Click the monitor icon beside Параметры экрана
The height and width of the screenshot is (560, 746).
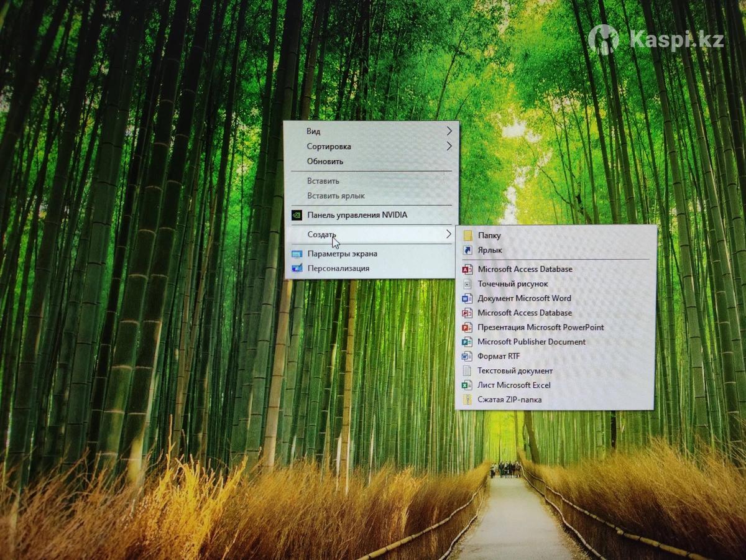point(297,254)
